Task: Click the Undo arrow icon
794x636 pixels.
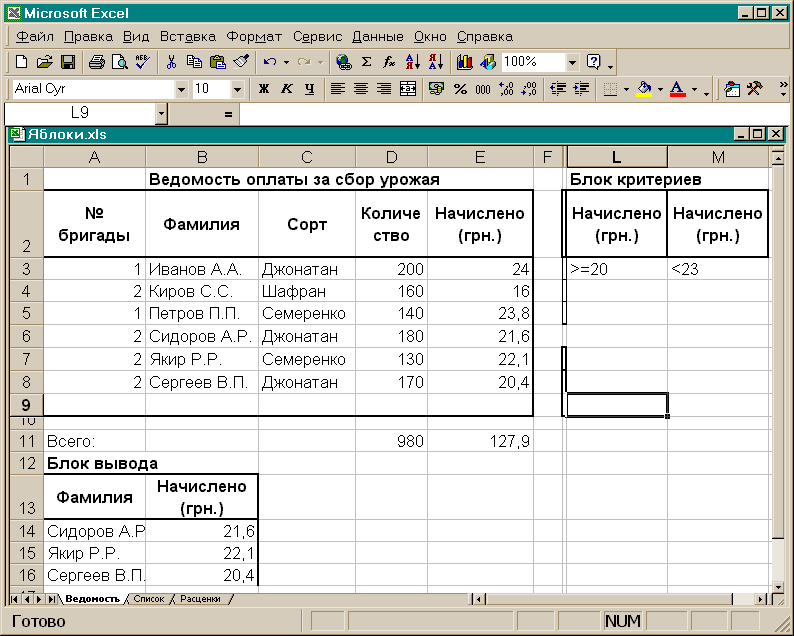Action: [x=270, y=62]
